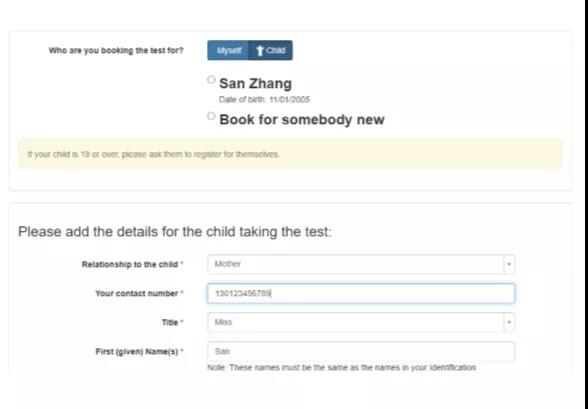588x409 pixels.
Task: Choose Book for somebody new radio button
Action: (212, 116)
